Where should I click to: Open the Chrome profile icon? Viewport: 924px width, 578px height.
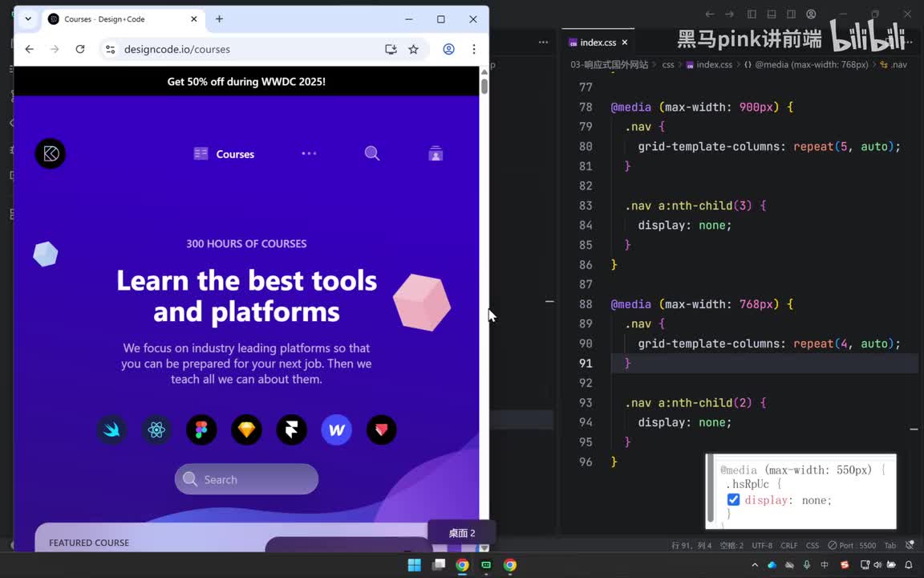[448, 49]
